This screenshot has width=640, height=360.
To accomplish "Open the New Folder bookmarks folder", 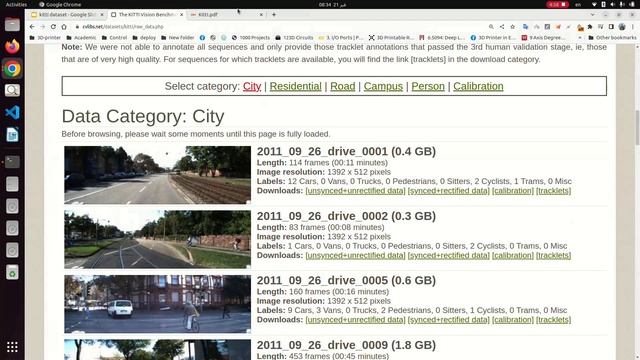I will 178,38.
